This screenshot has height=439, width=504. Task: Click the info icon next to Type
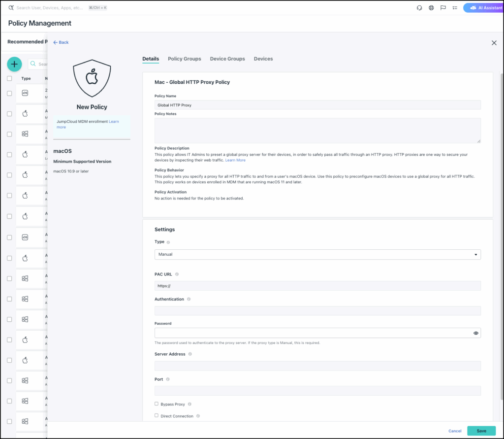[168, 242]
